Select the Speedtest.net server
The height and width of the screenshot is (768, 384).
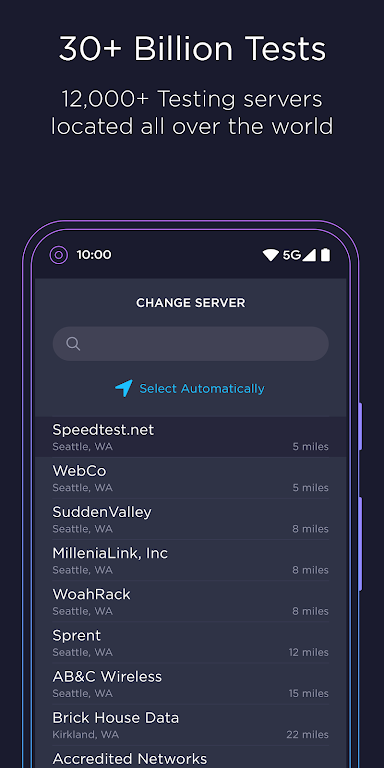click(191, 437)
